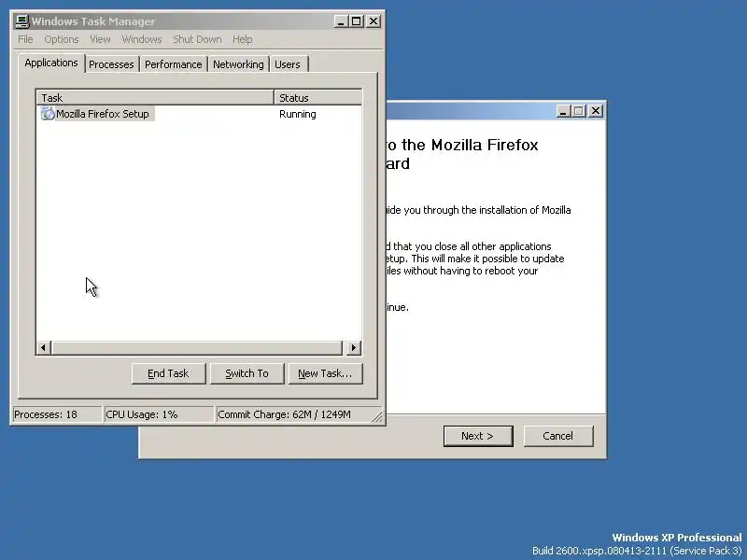Click Next in the Firefox Setup wizard
The width and height of the screenshot is (747, 560).
[478, 436]
